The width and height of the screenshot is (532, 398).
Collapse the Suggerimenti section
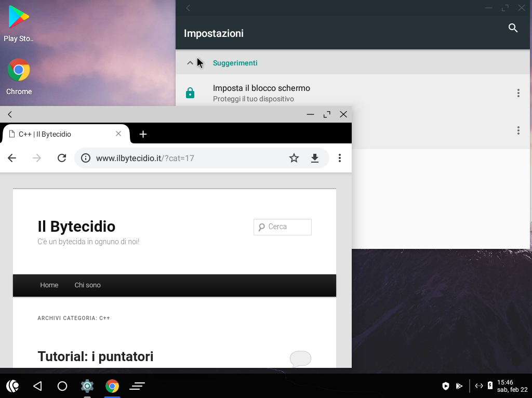pyautogui.click(x=190, y=63)
